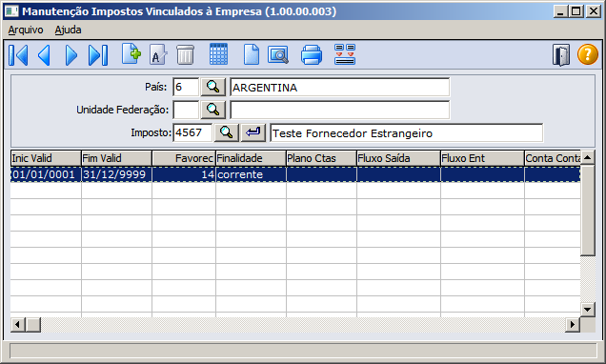Click the Plano Ctas column header
The width and height of the screenshot is (606, 364).
pos(321,158)
